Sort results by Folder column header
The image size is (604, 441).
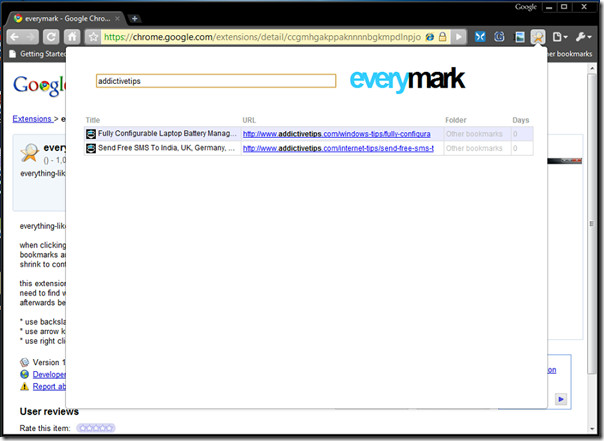(456, 120)
